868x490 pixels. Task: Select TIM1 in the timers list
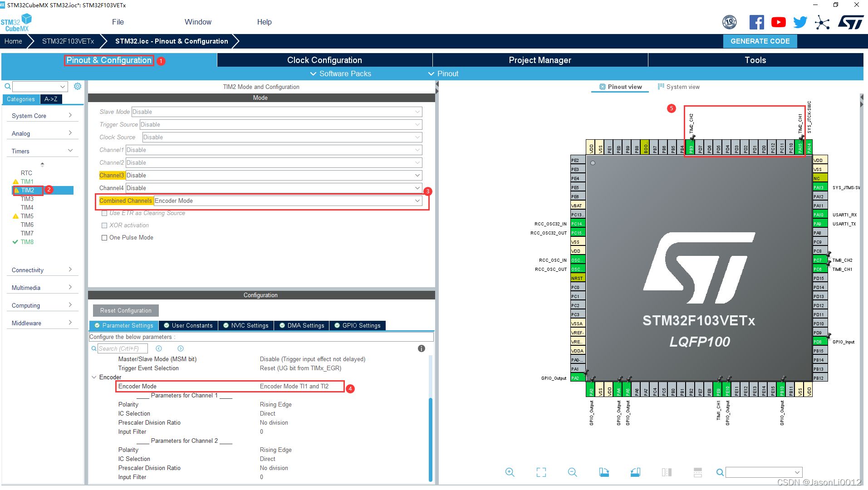27,181
